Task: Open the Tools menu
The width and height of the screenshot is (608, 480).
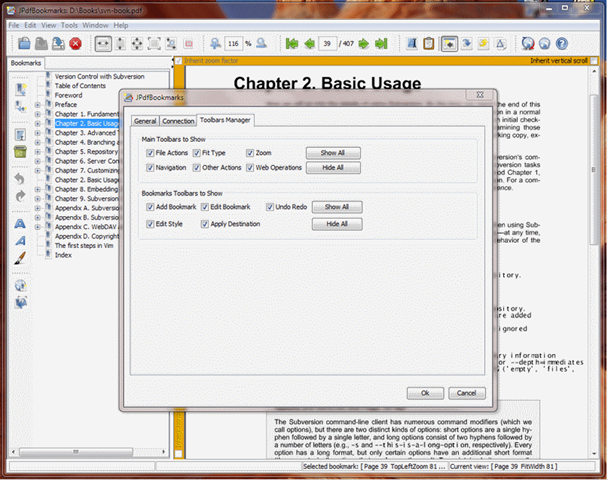Action: point(67,25)
